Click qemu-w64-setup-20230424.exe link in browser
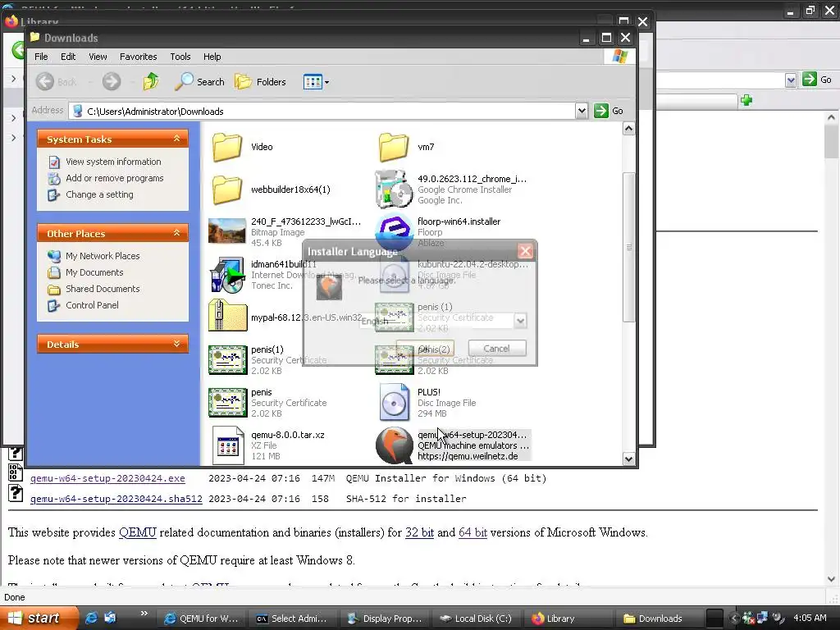The width and height of the screenshot is (840, 630). click(x=107, y=478)
